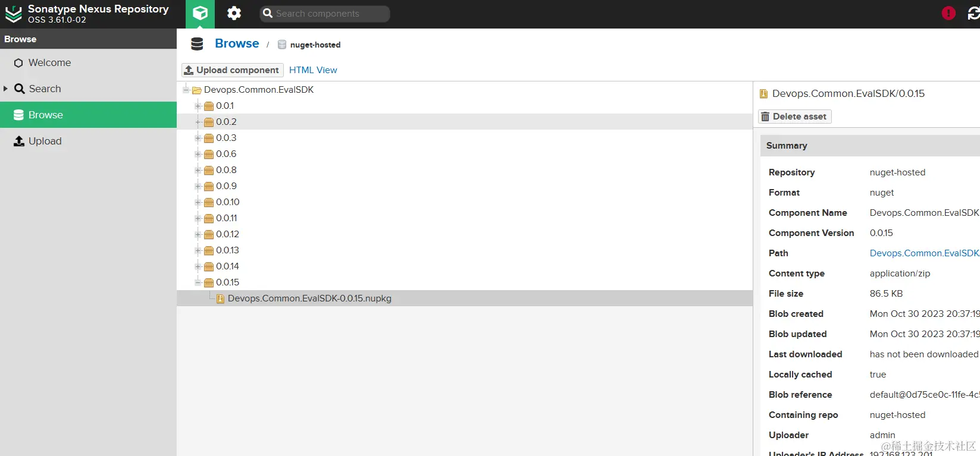Open the Search menu item
The image size is (980, 456).
[88, 89]
